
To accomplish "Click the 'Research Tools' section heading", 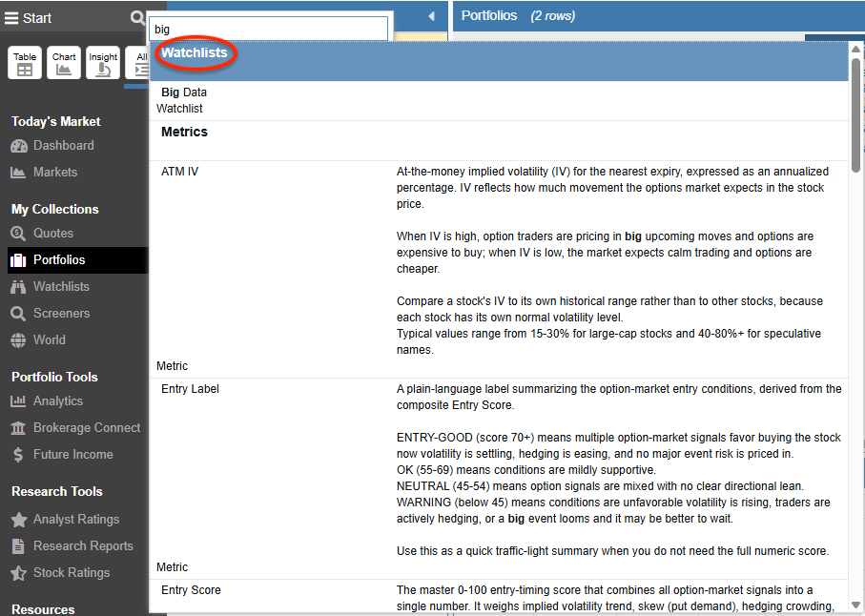I will point(57,491).
